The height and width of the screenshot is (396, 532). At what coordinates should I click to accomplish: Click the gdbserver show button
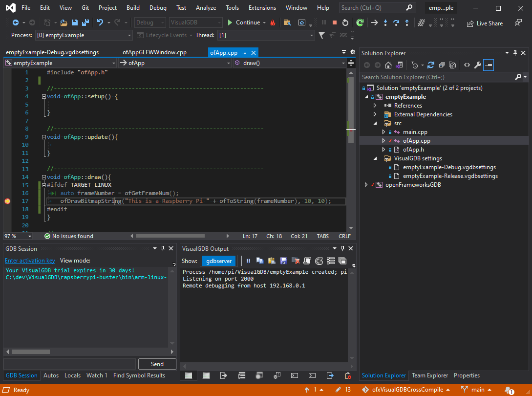click(219, 261)
